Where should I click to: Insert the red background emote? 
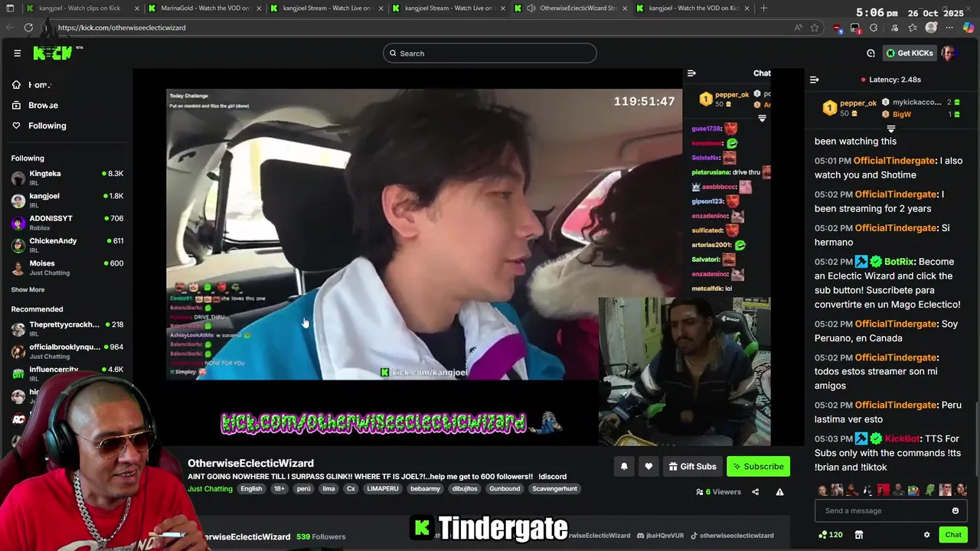[x=884, y=490]
